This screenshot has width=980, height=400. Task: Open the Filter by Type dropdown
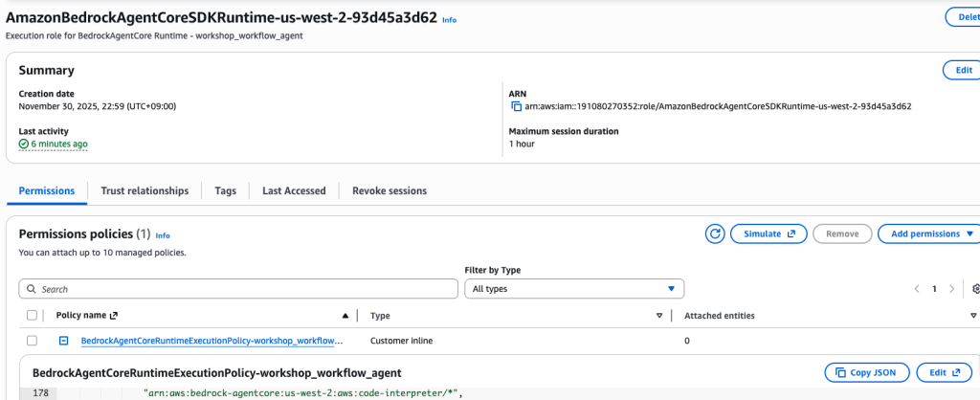pyautogui.click(x=574, y=289)
